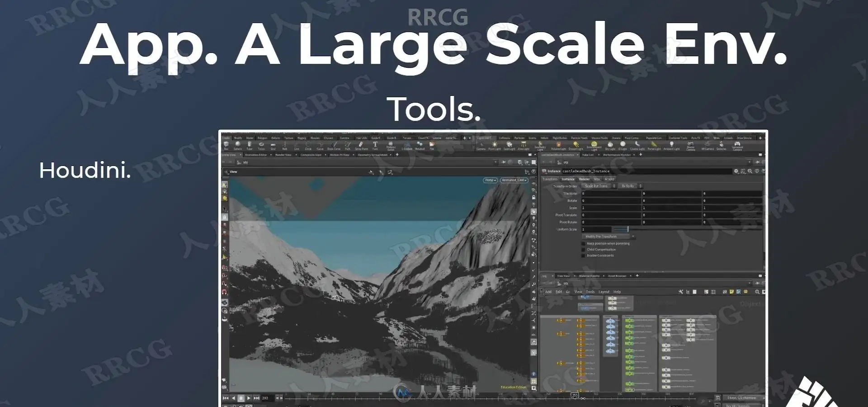Select the Spray Paint shelf tool
The width and height of the screenshot is (868, 407).
pos(361,146)
